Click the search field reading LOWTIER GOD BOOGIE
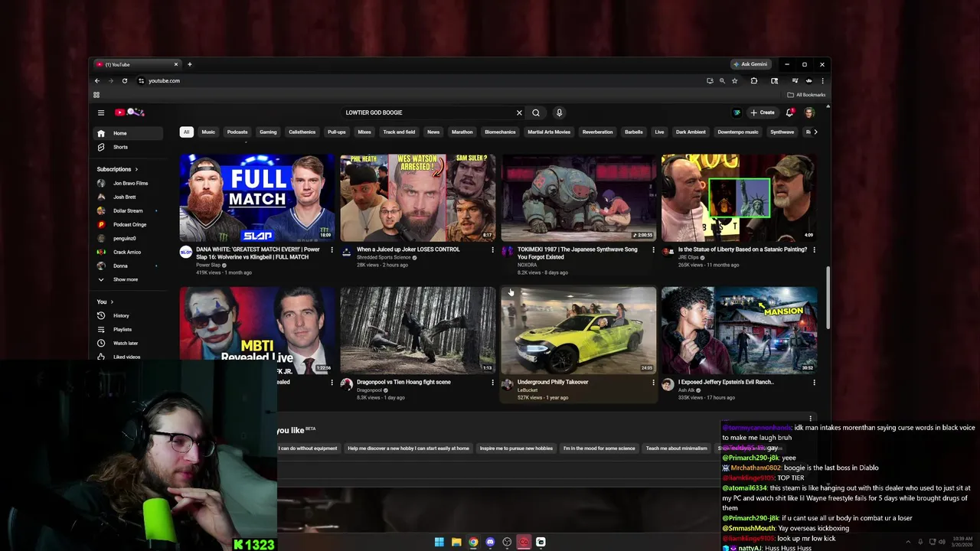This screenshot has height=551, width=980. click(x=427, y=112)
